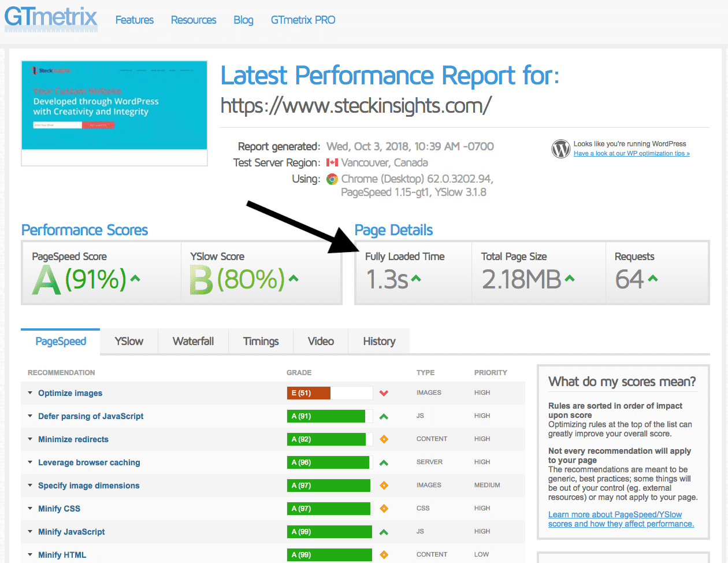This screenshot has height=563, width=728.
Task: Switch to the YSlow tab
Action: click(129, 341)
